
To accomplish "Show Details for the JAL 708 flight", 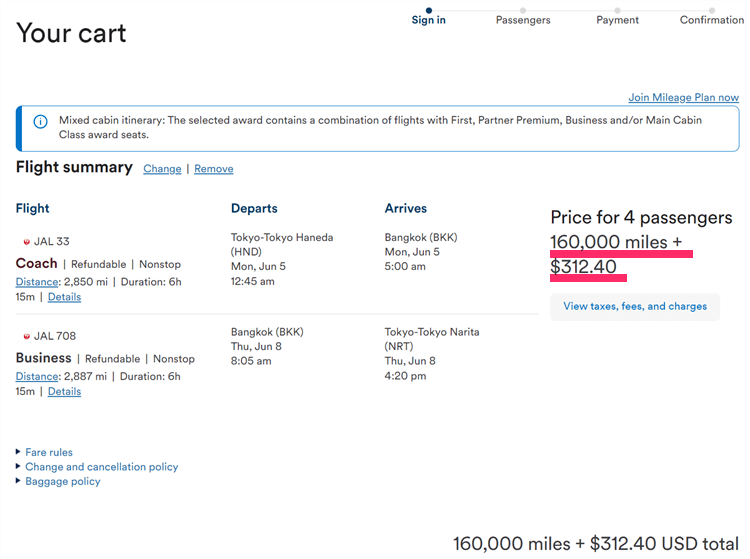I will pos(64,392).
